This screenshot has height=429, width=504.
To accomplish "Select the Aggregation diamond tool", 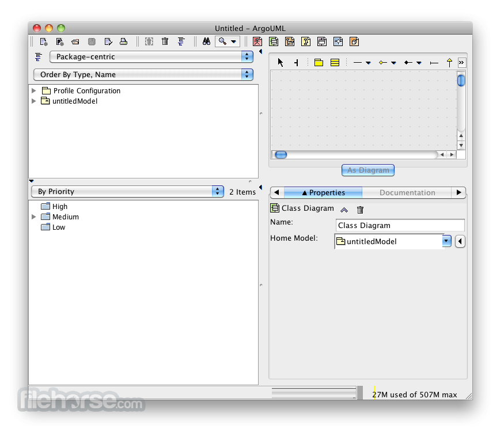I will point(382,63).
